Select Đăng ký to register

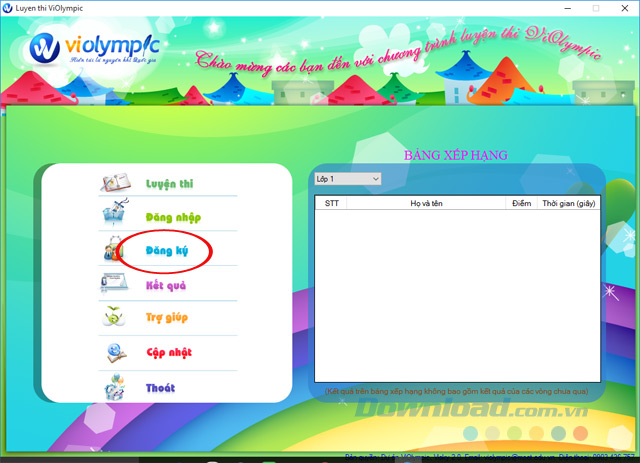[167, 251]
